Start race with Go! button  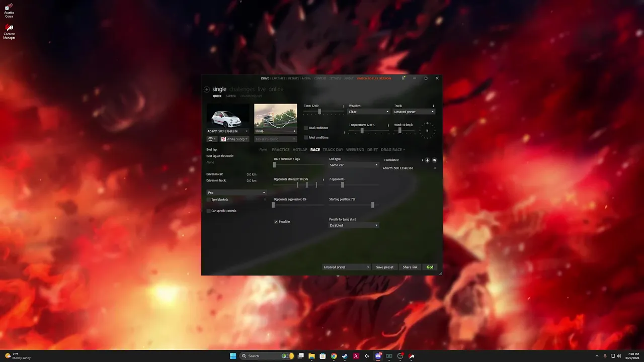click(x=430, y=267)
